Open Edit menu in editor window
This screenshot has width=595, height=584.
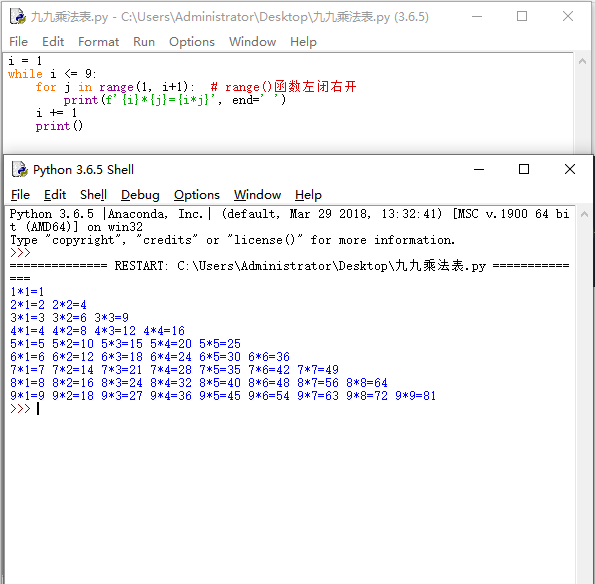tap(53, 41)
